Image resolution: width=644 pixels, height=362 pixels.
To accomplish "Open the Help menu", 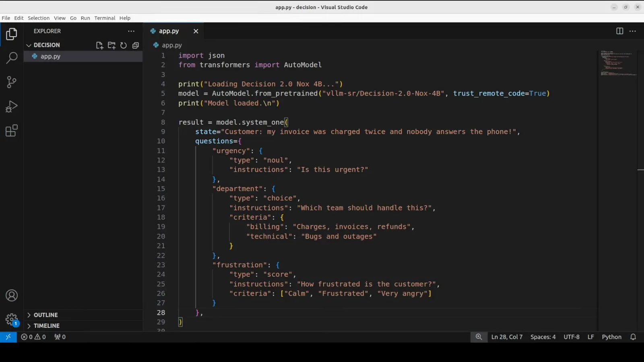I will tap(125, 18).
